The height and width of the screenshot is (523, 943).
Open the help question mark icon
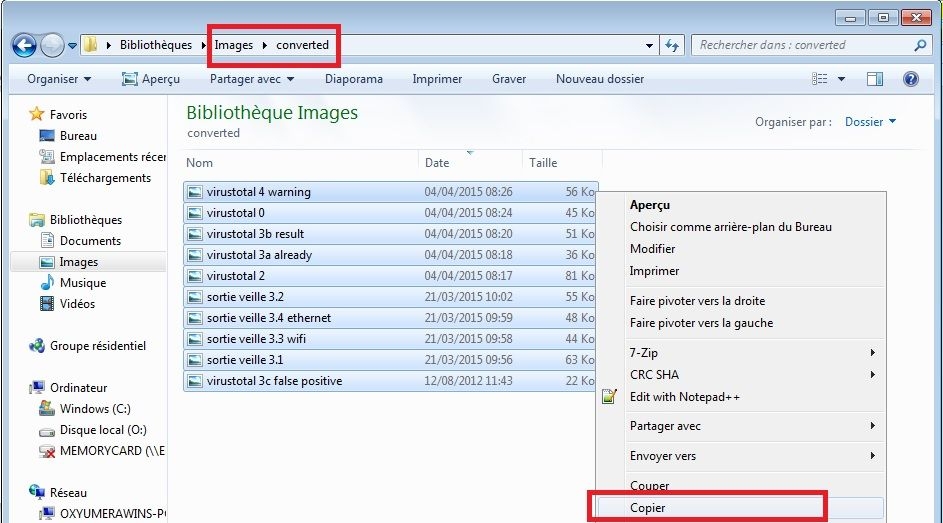pyautogui.click(x=910, y=79)
